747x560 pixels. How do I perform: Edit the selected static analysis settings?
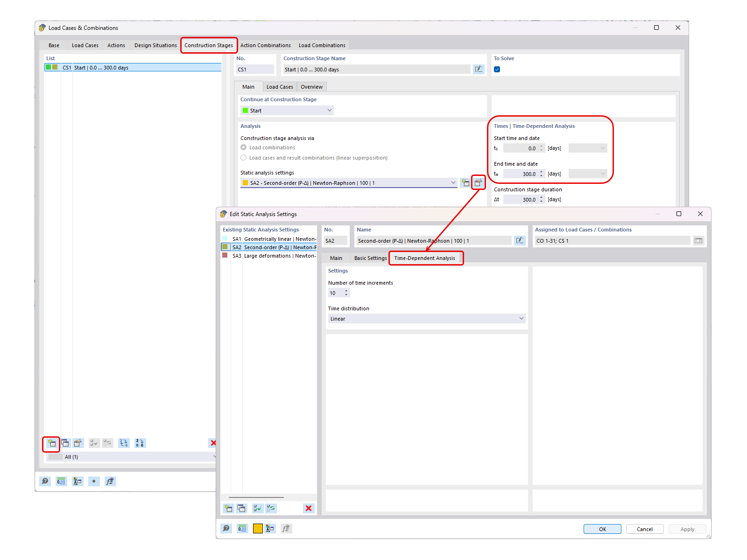478,182
